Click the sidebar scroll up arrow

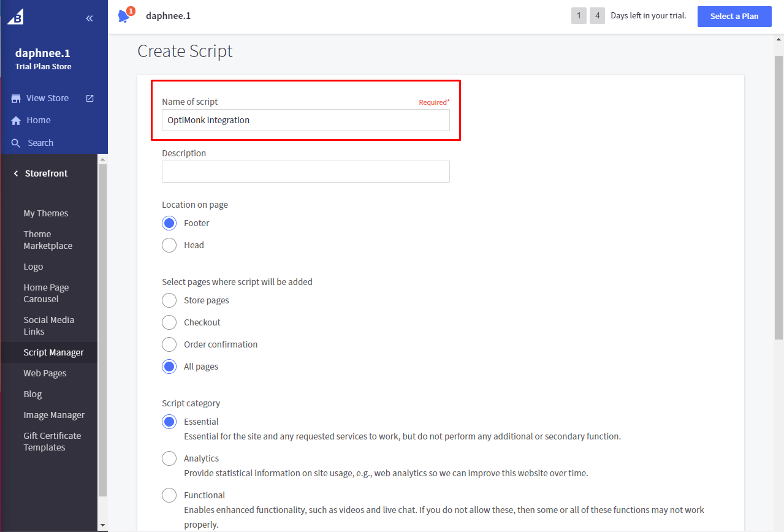click(102, 159)
